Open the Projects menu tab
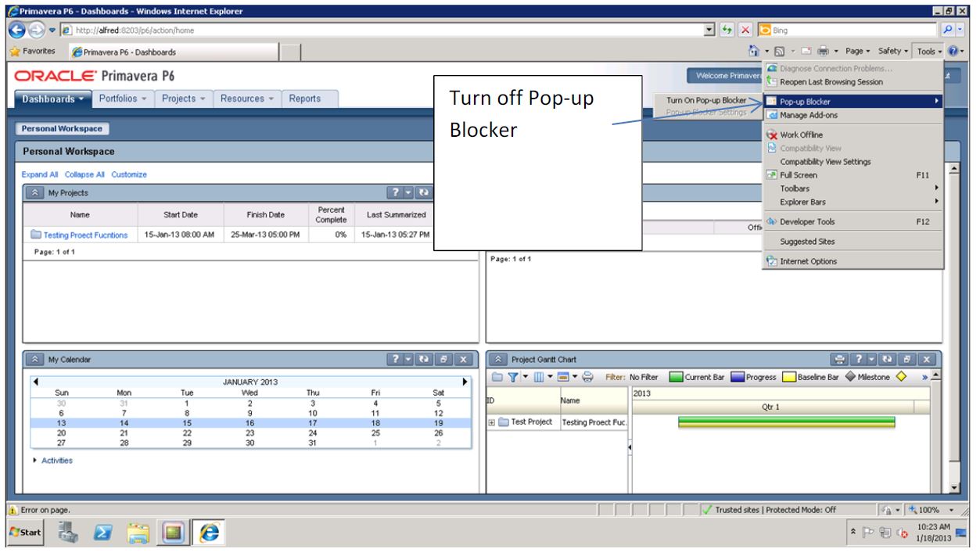 pyautogui.click(x=183, y=99)
